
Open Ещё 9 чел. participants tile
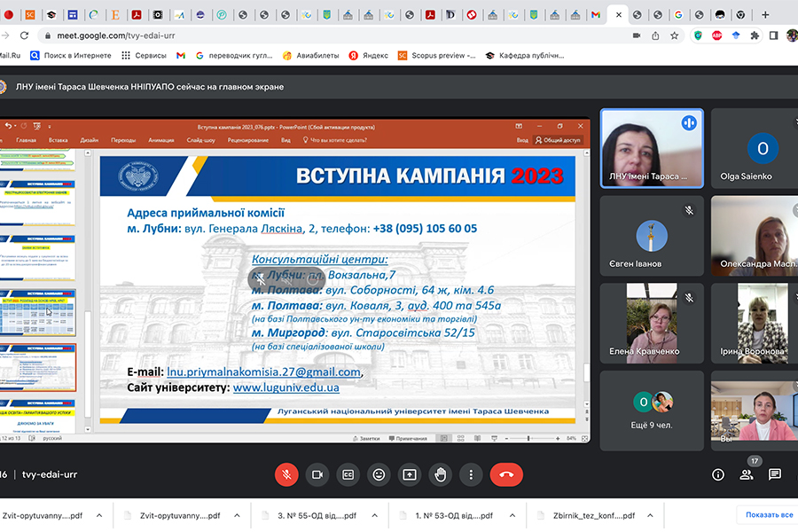coord(652,411)
